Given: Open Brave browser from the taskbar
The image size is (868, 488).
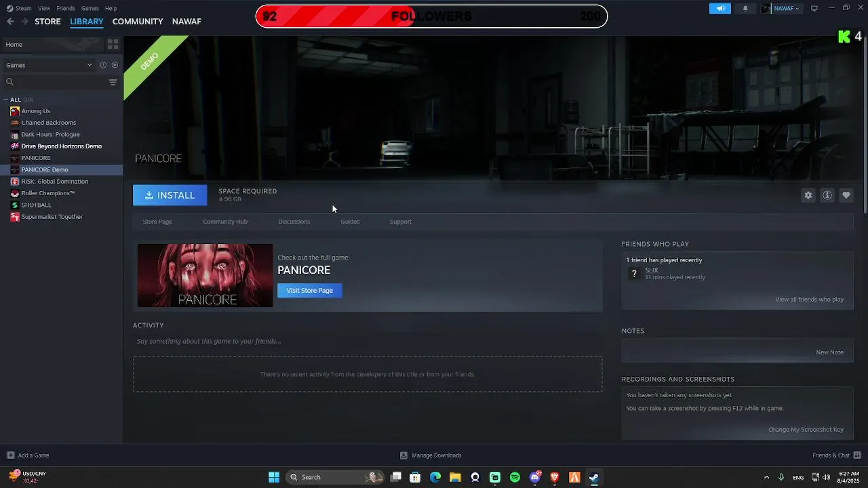Looking at the screenshot, I should 555,477.
